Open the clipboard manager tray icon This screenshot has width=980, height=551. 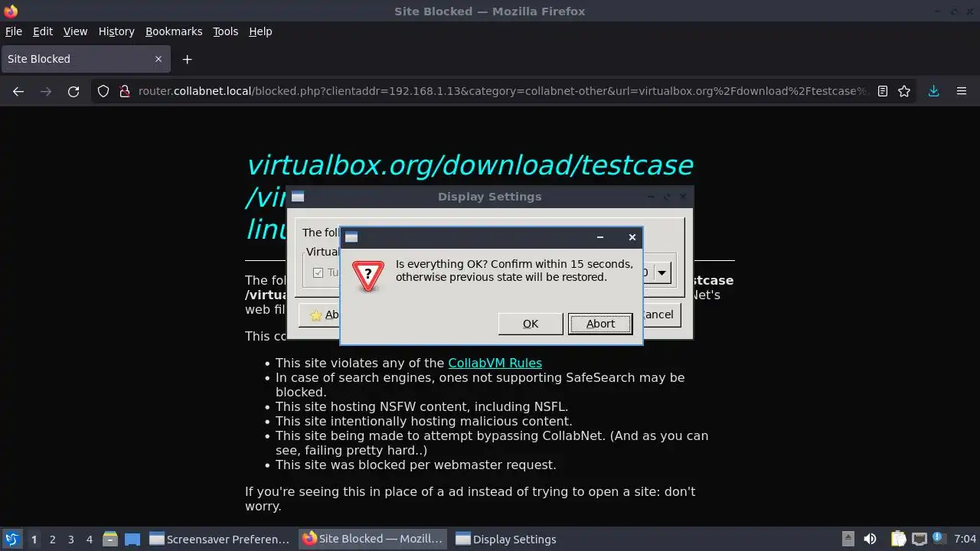coord(898,539)
